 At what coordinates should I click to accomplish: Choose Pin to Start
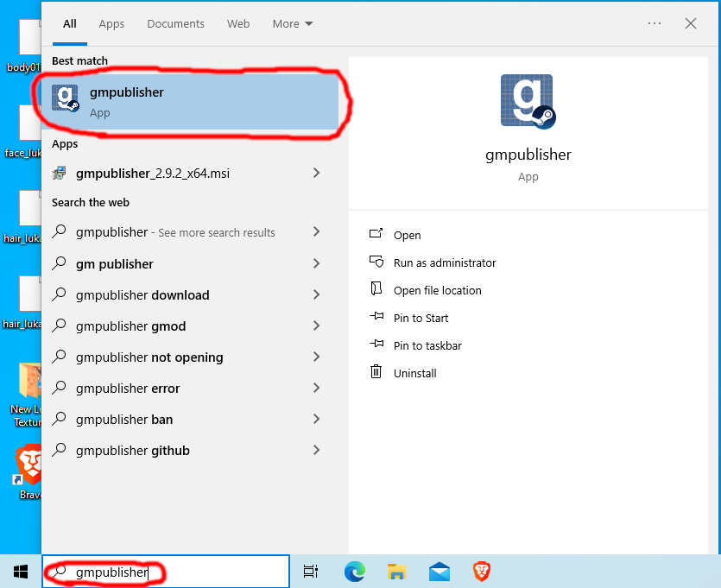click(421, 318)
